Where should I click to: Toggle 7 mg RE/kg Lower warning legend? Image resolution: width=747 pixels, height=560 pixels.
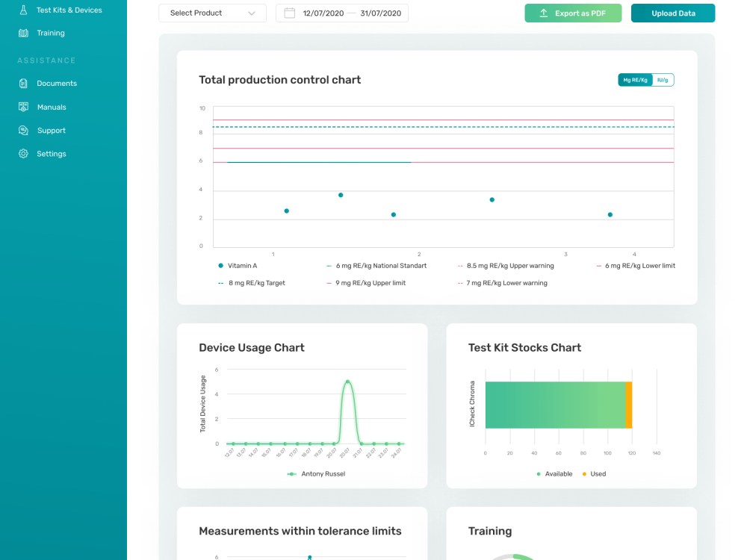pos(502,283)
